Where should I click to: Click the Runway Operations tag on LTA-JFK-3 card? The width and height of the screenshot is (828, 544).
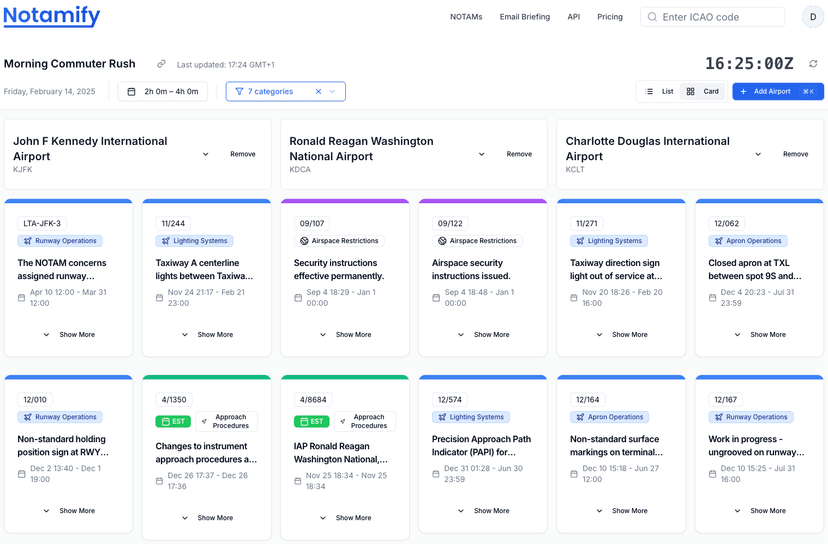(x=60, y=241)
